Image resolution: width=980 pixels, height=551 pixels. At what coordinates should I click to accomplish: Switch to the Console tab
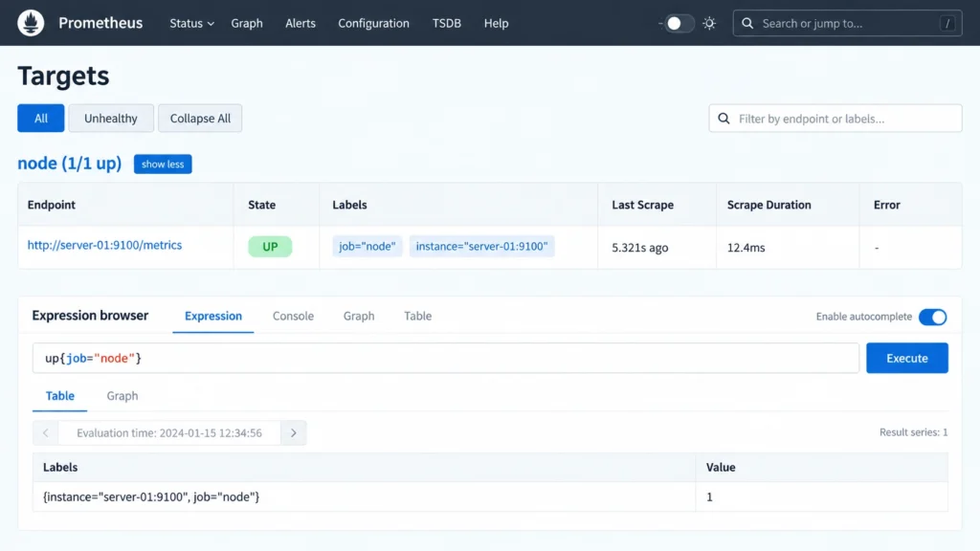click(293, 316)
